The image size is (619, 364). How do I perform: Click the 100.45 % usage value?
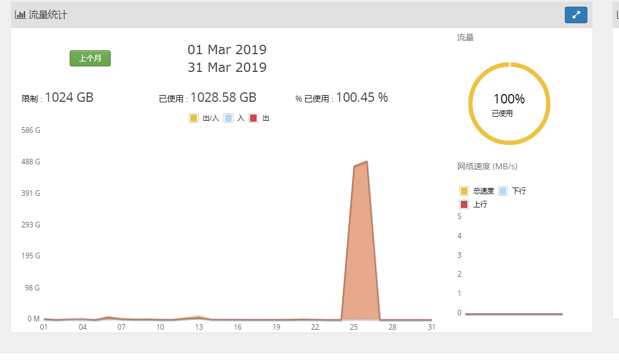[x=361, y=97]
